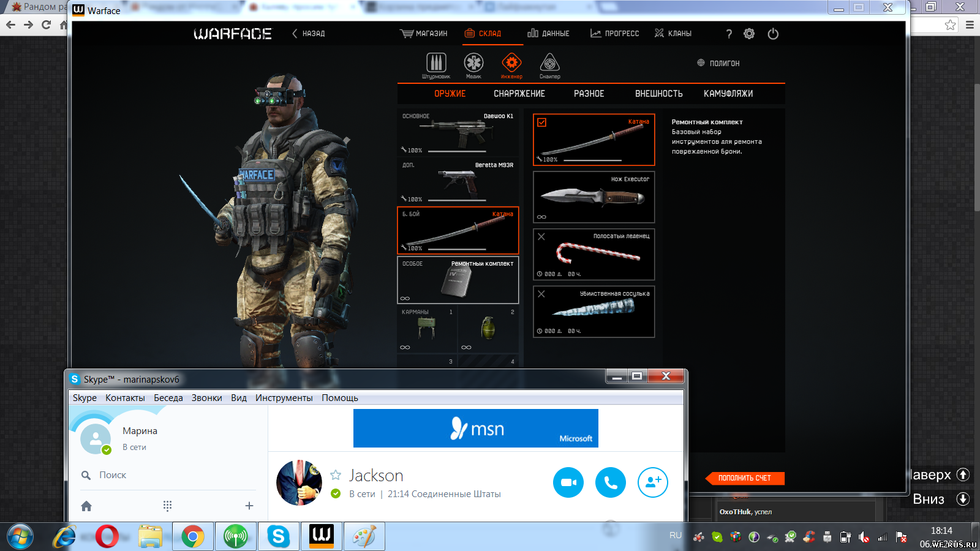
Task: Open the Данные tab
Action: [x=548, y=34]
